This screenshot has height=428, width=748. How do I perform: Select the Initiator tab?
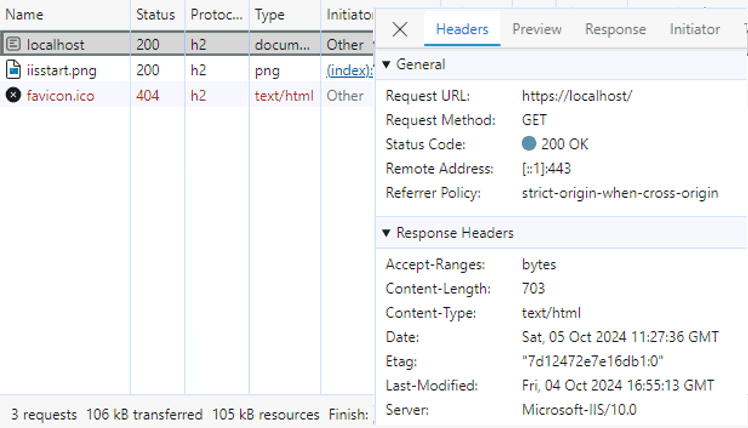[695, 29]
